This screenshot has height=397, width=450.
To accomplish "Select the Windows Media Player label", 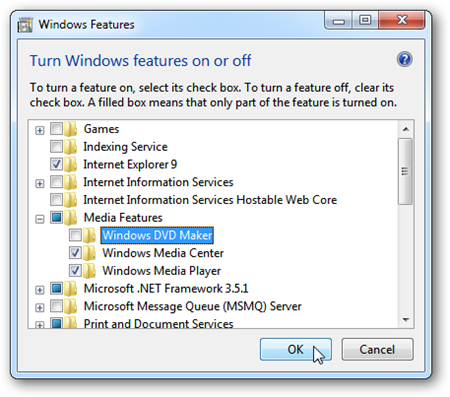I will click(x=162, y=271).
